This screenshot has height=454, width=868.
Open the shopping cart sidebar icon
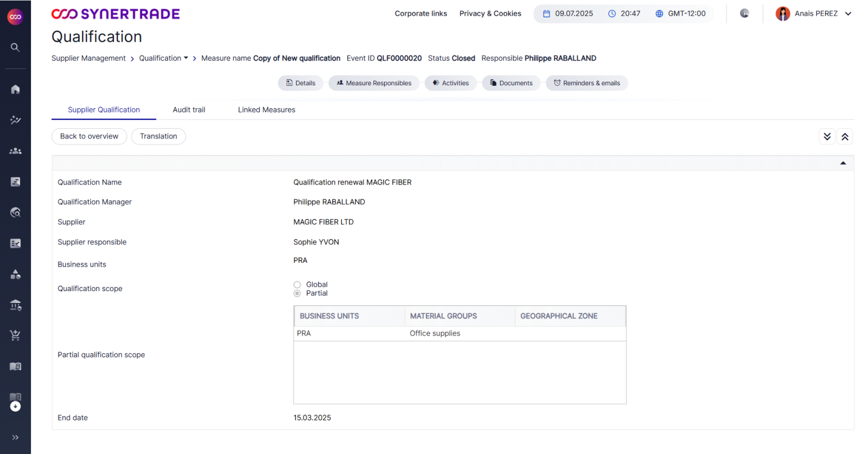pos(15,336)
